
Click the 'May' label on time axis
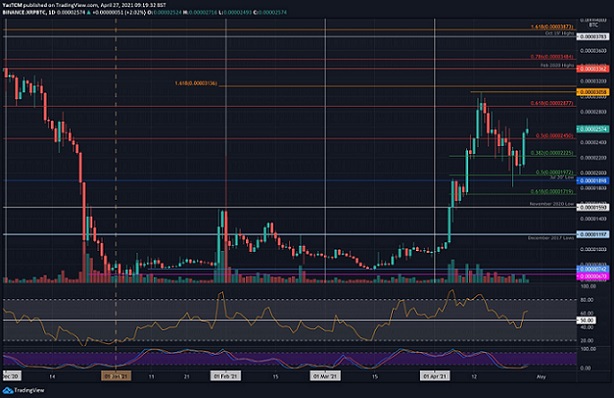(x=541, y=377)
